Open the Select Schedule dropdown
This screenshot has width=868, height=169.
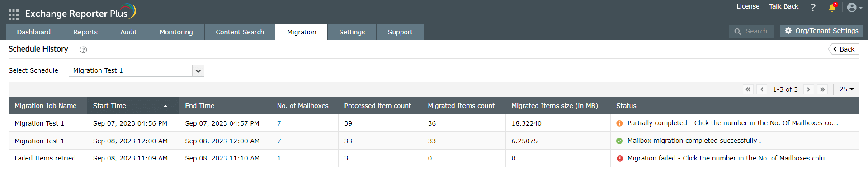137,71
